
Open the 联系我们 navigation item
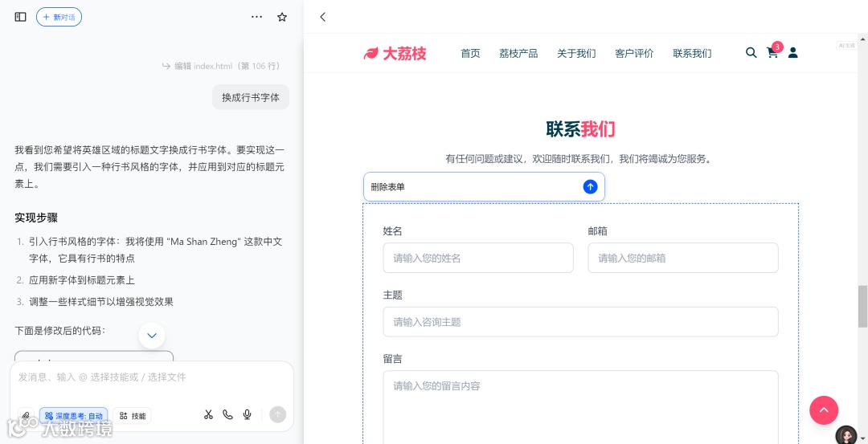tap(693, 54)
